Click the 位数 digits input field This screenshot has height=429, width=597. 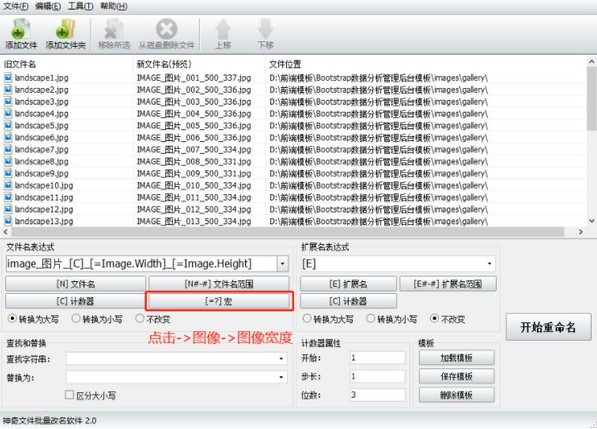pyautogui.click(x=378, y=395)
